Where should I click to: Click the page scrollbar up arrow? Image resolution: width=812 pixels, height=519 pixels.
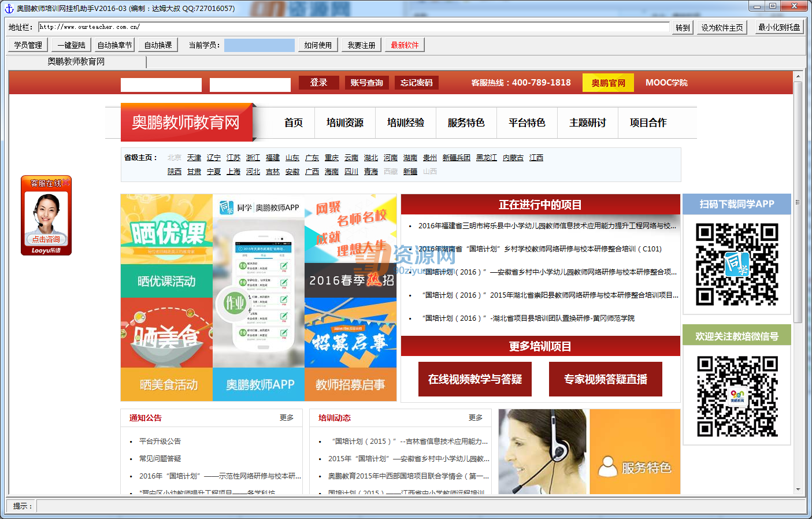(x=798, y=76)
